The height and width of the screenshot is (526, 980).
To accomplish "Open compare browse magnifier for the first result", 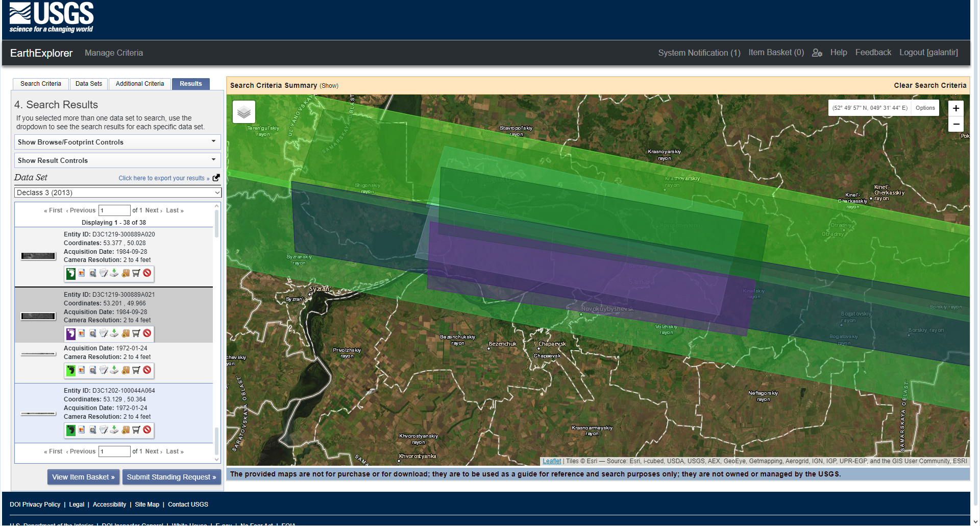I will (x=92, y=273).
